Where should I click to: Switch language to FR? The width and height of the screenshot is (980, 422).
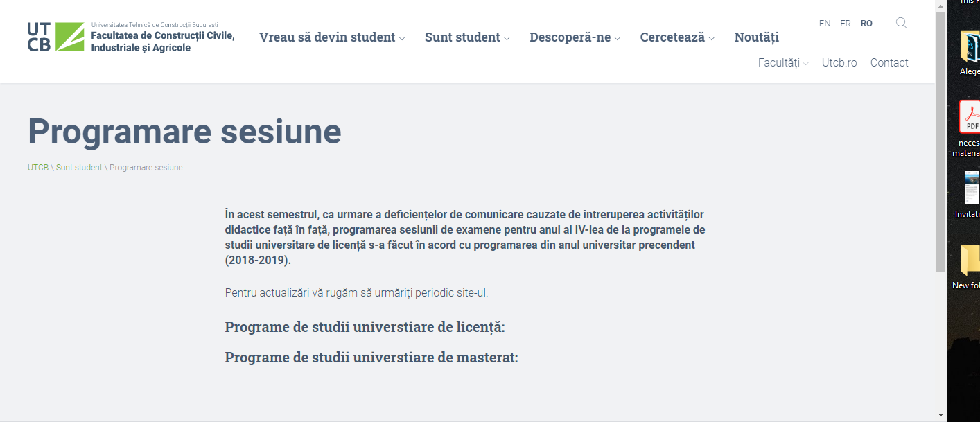tap(846, 24)
